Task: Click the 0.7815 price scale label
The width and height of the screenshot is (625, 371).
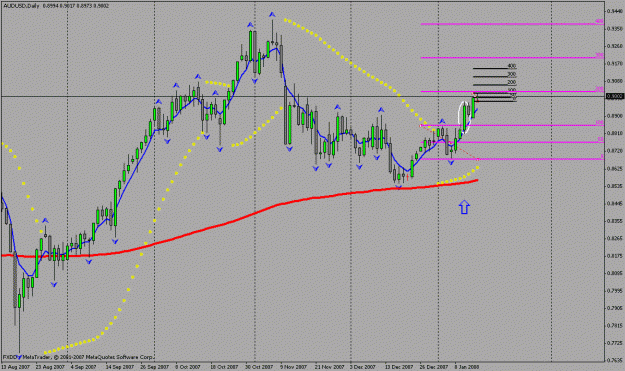Action: [614, 326]
